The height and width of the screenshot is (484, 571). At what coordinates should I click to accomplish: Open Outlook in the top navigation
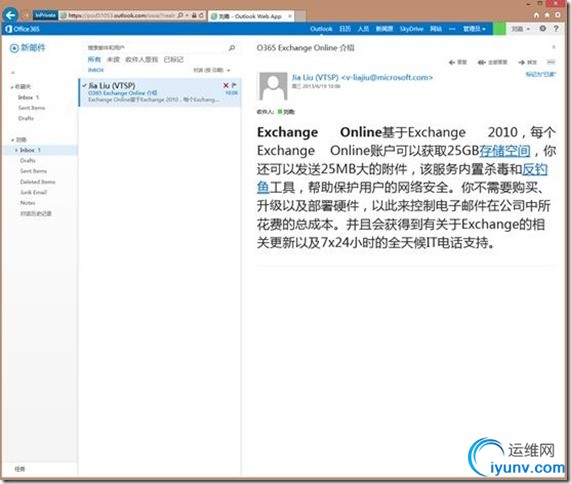pos(321,29)
